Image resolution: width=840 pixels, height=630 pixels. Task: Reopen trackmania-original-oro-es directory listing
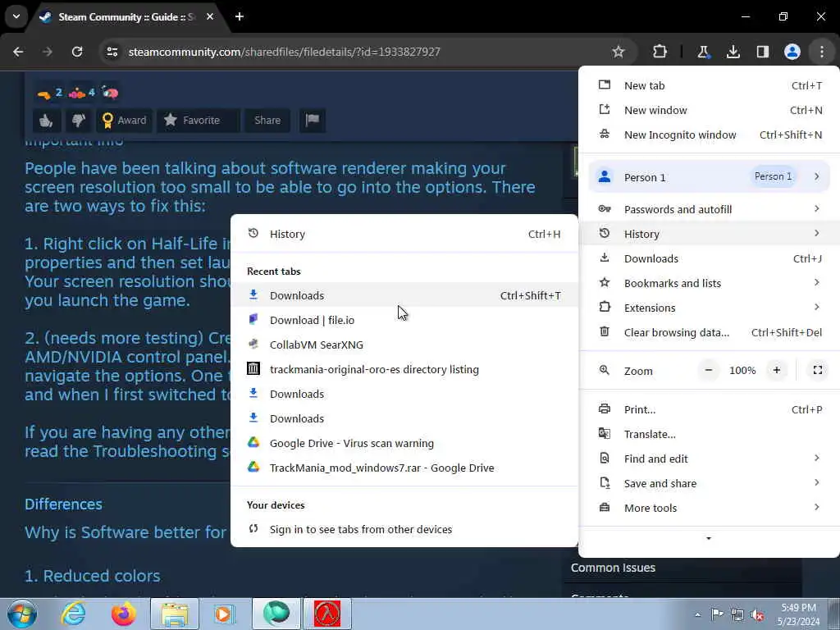[x=404, y=370]
